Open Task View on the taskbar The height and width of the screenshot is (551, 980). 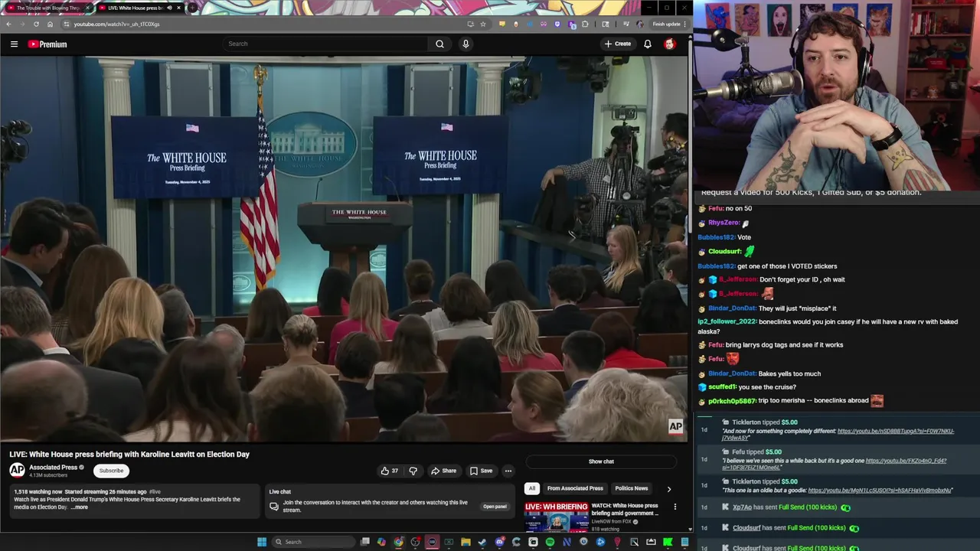365,542
